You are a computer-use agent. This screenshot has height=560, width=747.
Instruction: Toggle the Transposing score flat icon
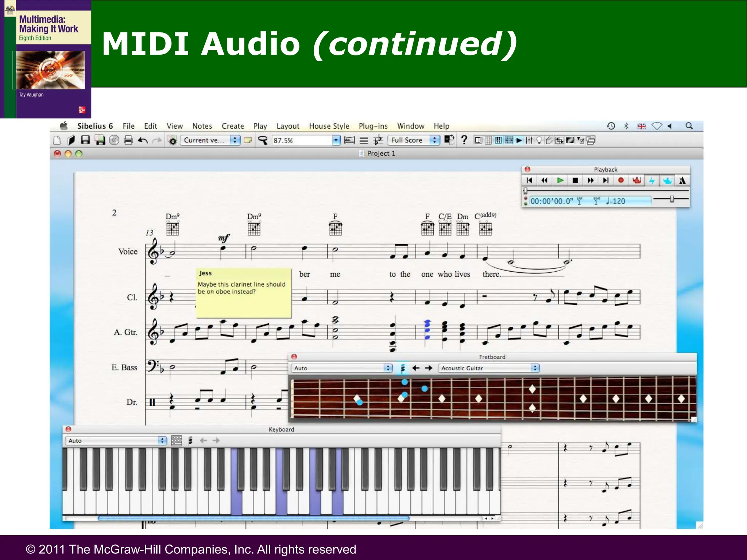[x=378, y=140]
